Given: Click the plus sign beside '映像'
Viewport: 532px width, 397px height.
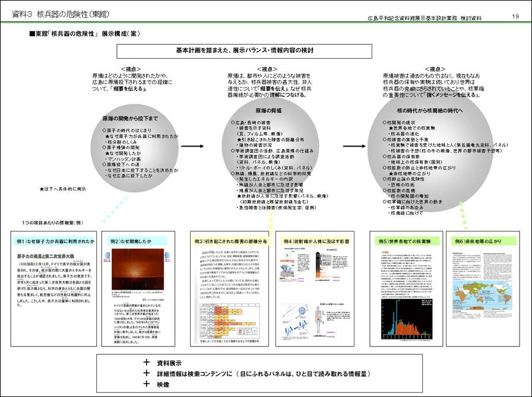Looking at the screenshot, I should tap(146, 384).
